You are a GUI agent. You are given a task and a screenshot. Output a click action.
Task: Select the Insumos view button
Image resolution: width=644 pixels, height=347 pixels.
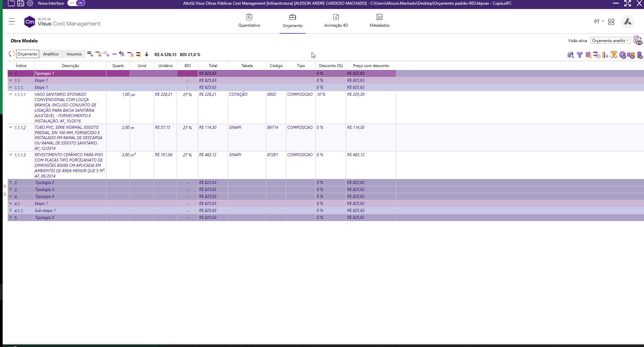coord(74,54)
